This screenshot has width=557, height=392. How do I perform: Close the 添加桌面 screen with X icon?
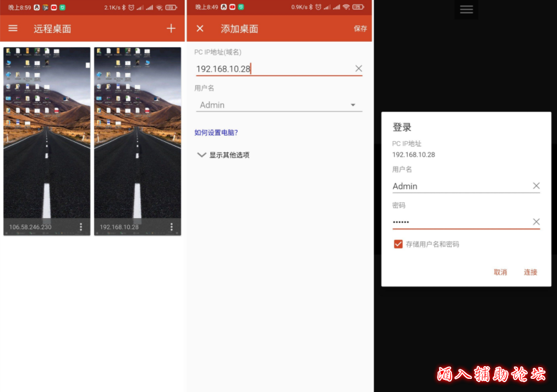point(200,29)
